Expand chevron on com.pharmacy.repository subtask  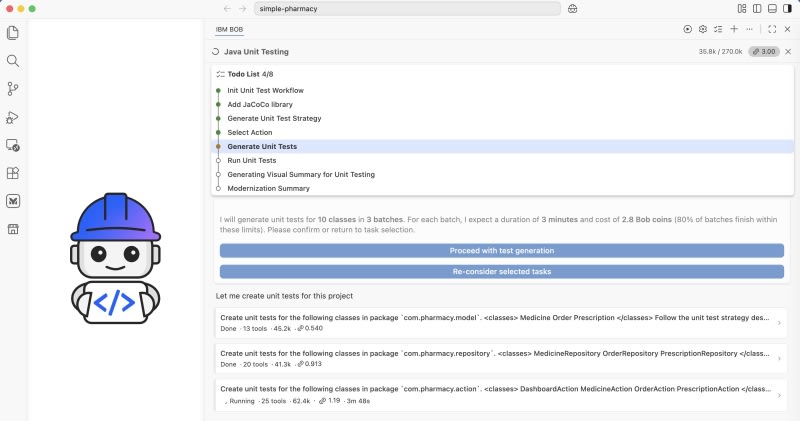point(779,358)
